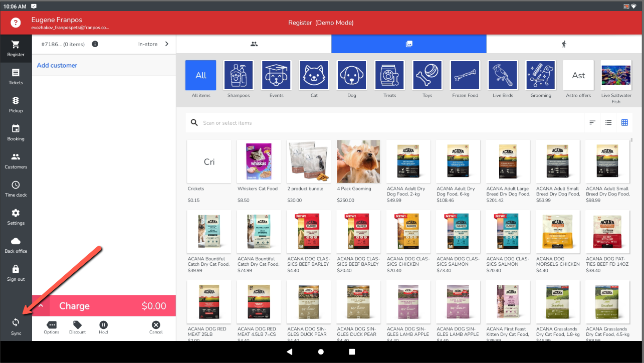Open the sort options icon
This screenshot has height=363, width=644.
point(592,123)
